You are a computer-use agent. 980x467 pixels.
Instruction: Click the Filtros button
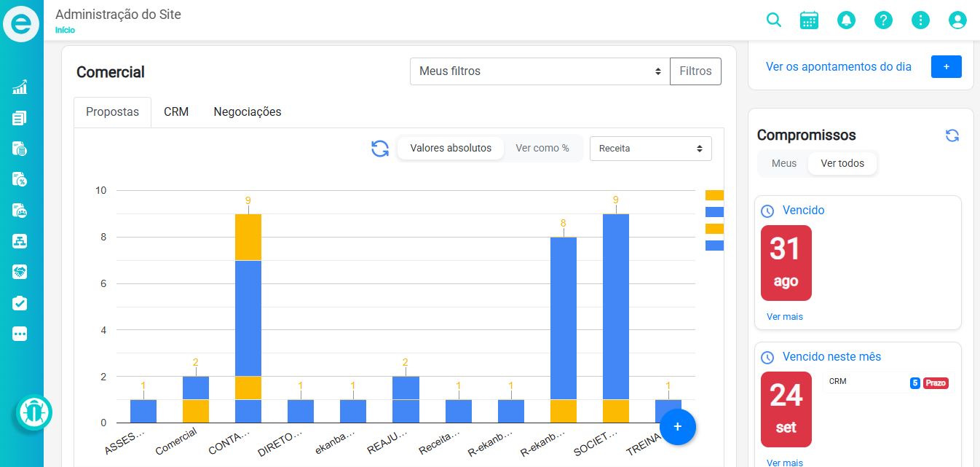695,71
